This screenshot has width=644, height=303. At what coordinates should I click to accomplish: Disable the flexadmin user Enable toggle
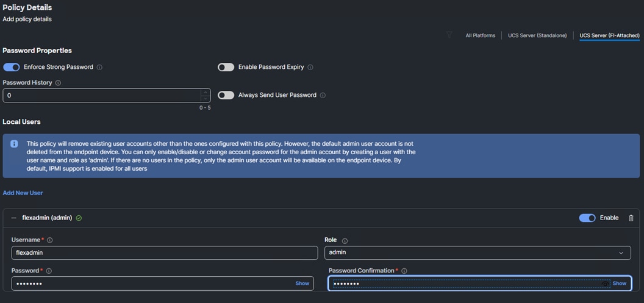[x=587, y=218]
